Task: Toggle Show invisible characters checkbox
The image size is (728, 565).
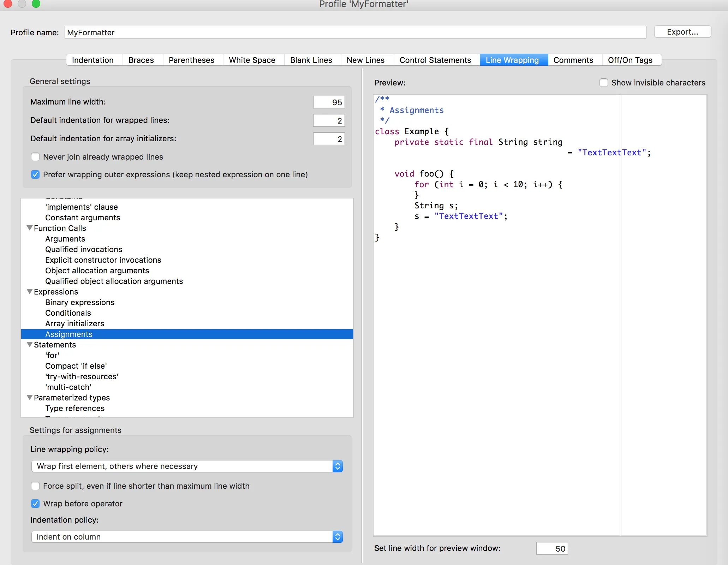Action: pyautogui.click(x=604, y=83)
